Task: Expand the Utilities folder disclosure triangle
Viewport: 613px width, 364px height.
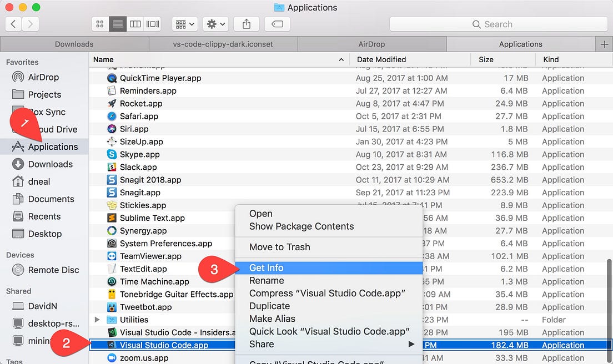Action: click(98, 320)
